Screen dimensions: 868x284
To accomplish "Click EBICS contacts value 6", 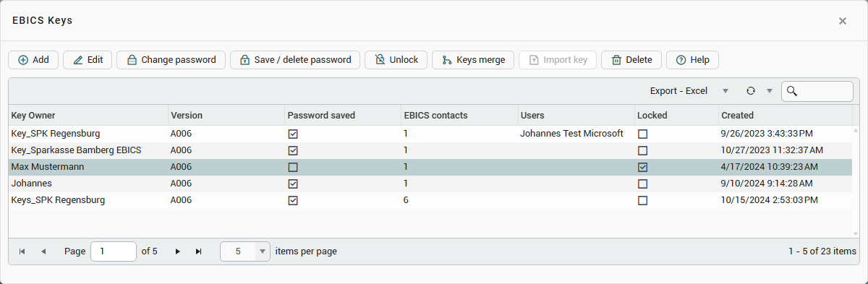I will click(406, 200).
